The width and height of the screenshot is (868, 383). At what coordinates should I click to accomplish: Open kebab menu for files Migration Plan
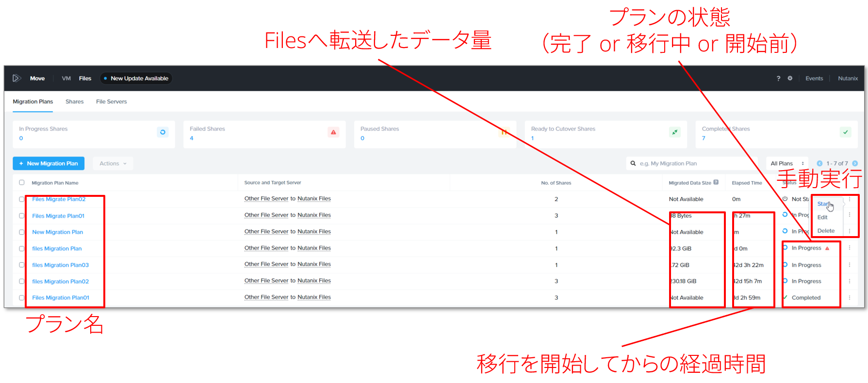click(850, 248)
